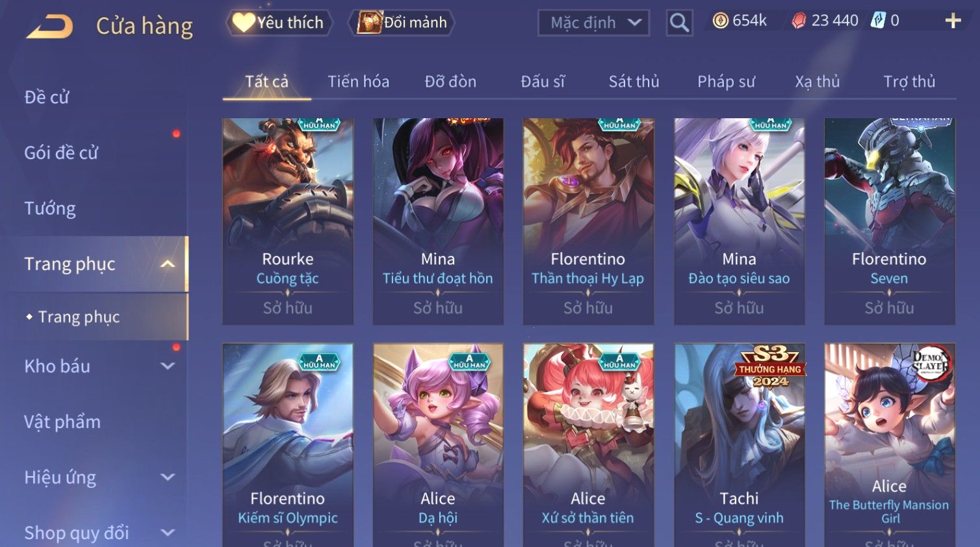The width and height of the screenshot is (980, 547).
Task: Click the red ruby 23 440 icon
Action: (799, 21)
